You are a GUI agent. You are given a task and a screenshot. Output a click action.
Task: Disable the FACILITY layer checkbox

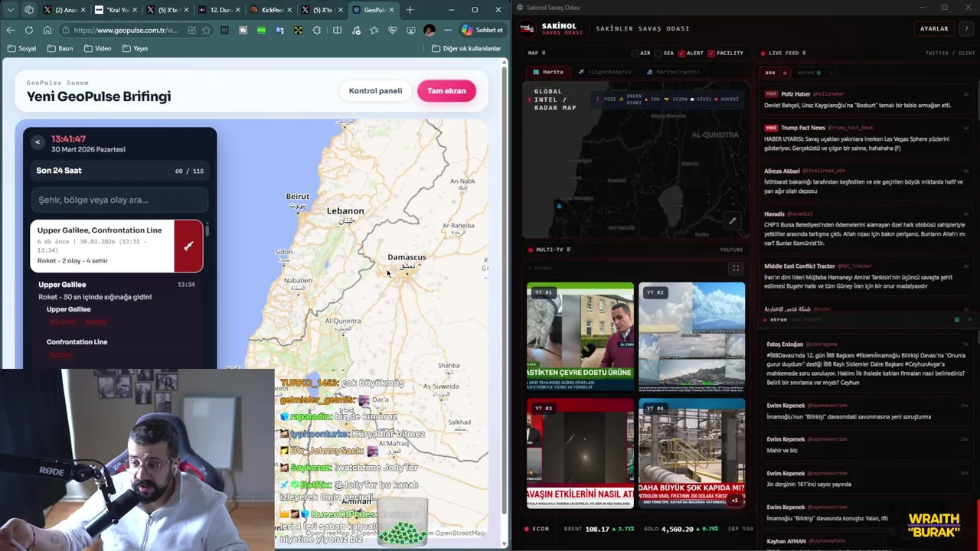point(711,53)
